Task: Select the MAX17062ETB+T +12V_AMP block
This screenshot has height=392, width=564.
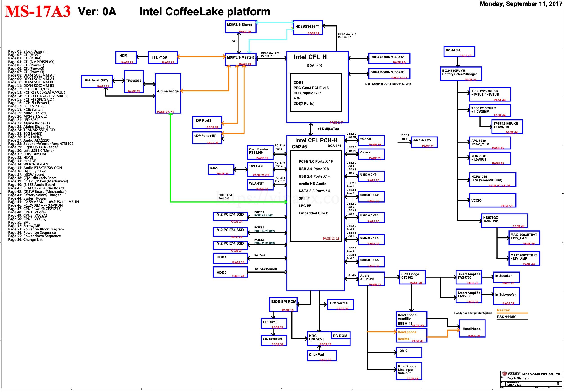Action: [x=524, y=258]
